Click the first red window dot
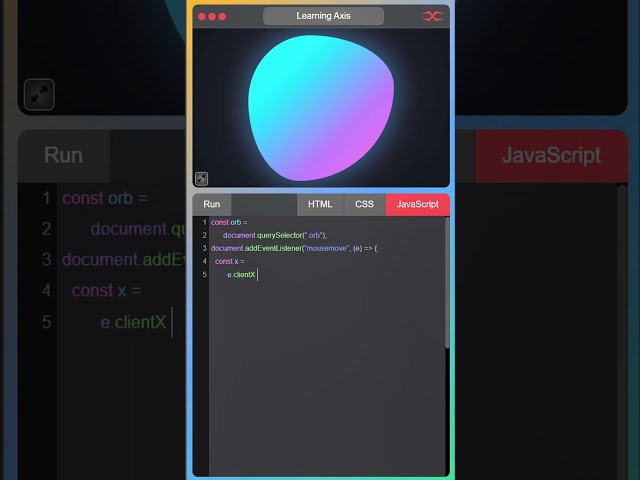The image size is (640, 480). tap(202, 17)
